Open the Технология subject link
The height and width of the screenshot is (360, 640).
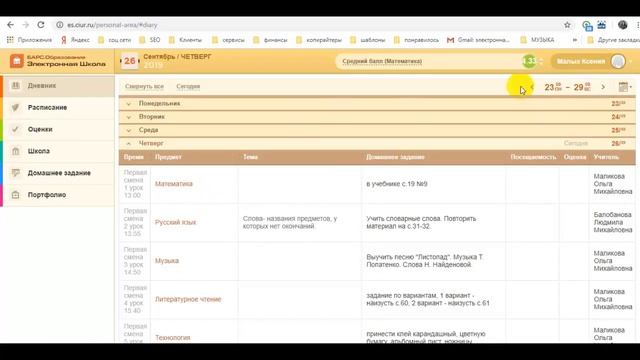coord(173,338)
